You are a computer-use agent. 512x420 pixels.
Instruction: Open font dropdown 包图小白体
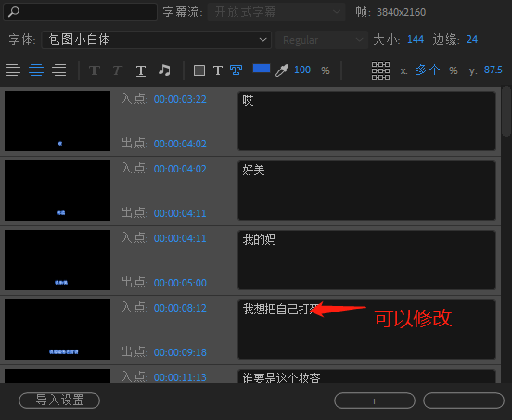coord(156,40)
